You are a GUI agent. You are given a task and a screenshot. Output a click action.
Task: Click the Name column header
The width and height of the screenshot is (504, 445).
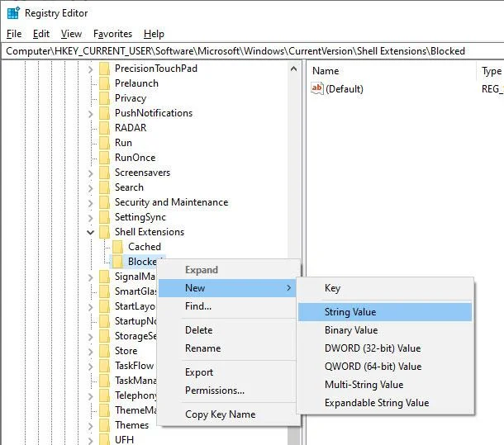coord(392,71)
